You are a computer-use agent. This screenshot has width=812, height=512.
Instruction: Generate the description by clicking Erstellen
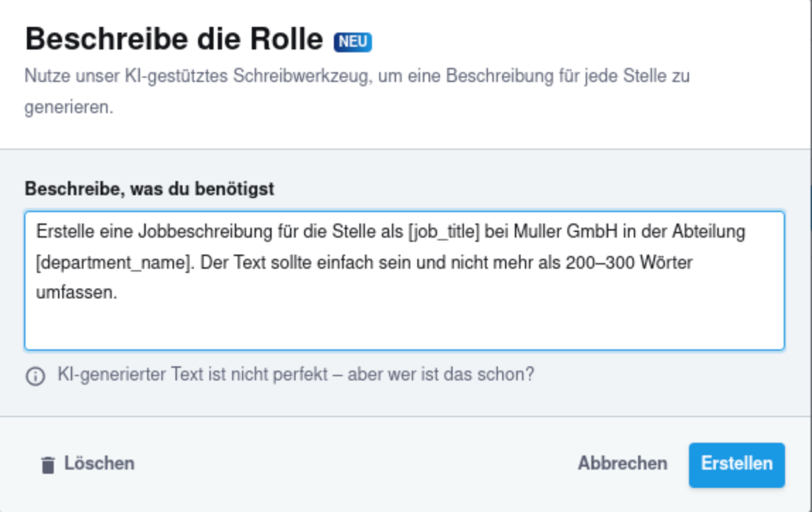738,463
